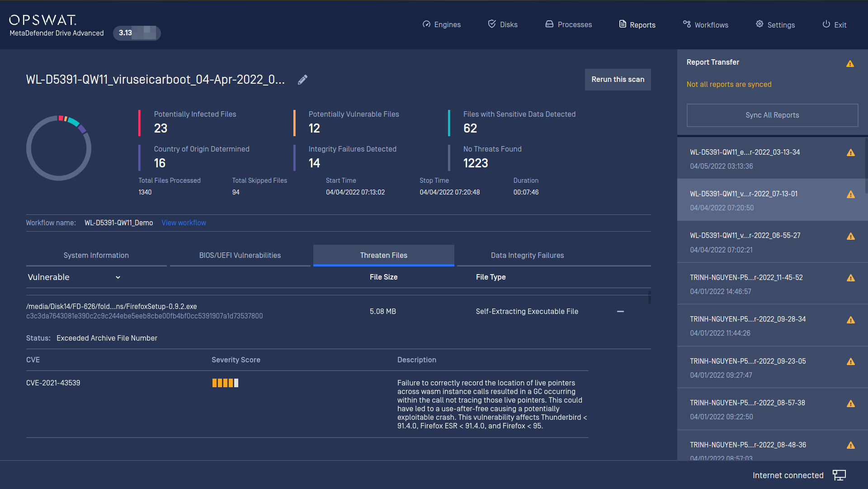Click Potentially Infected Files count 23
868x489 pixels.
[160, 128]
